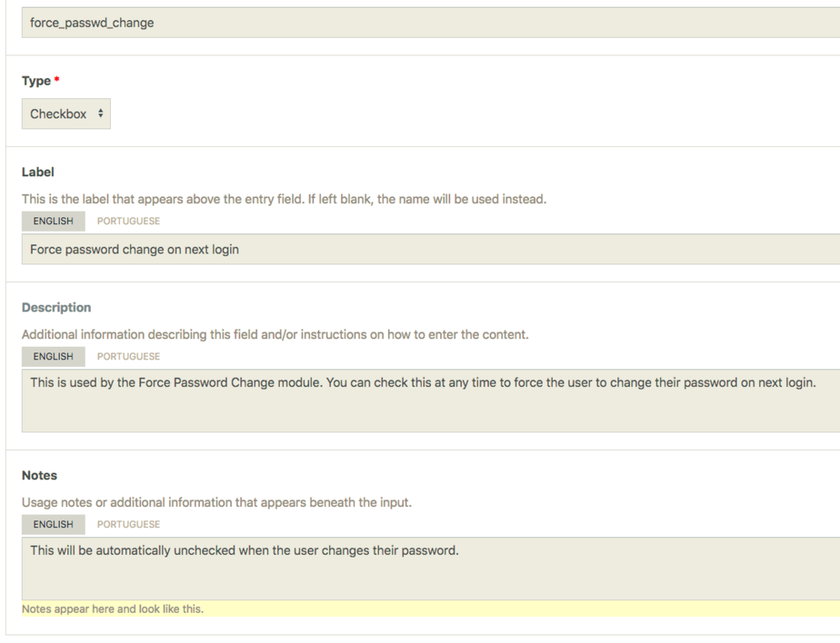840x643 pixels.
Task: Switch to PORTUGUESE tab under Label
Action: [129, 221]
